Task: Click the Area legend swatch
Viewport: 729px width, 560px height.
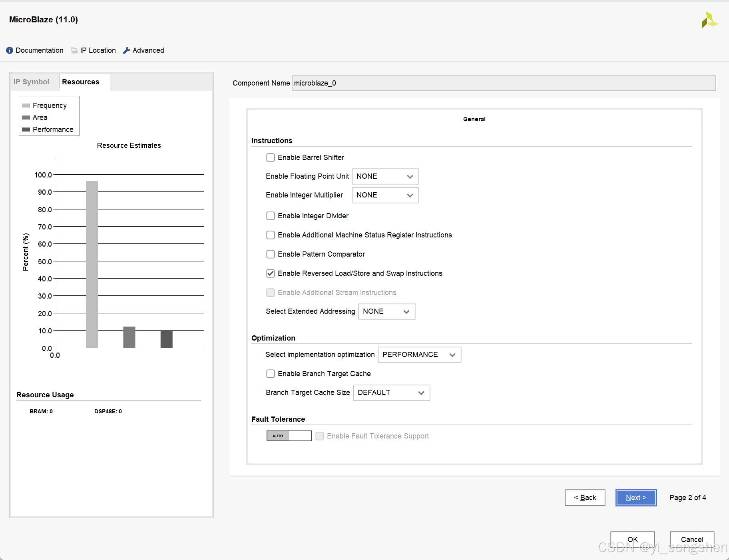Action: [x=26, y=118]
